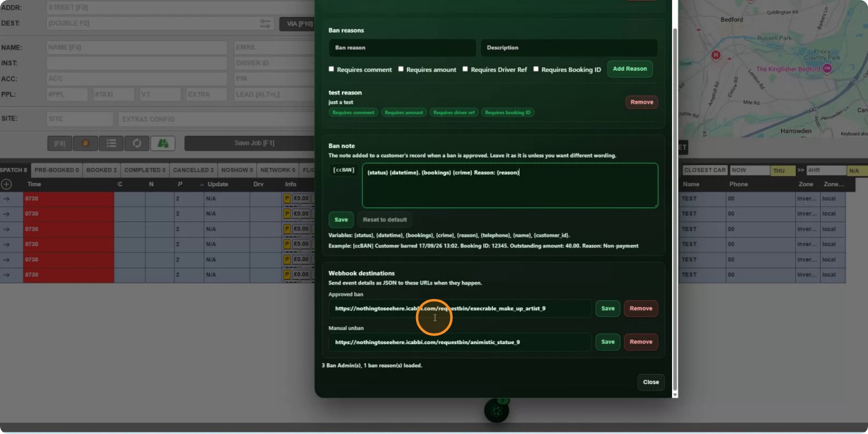Tick the Requires amount checkbox
This screenshot has width=868, height=434.
click(401, 69)
